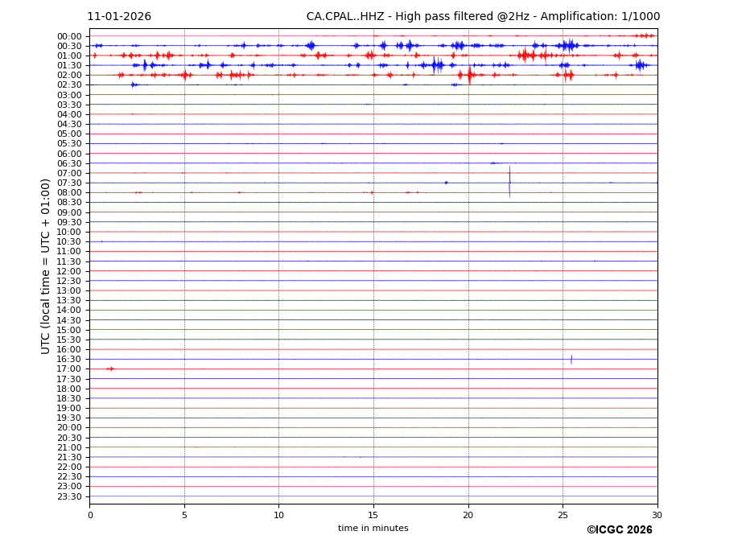Click the small blue spike on 16:30 trace
This screenshot has height=560, width=746.
point(571,359)
